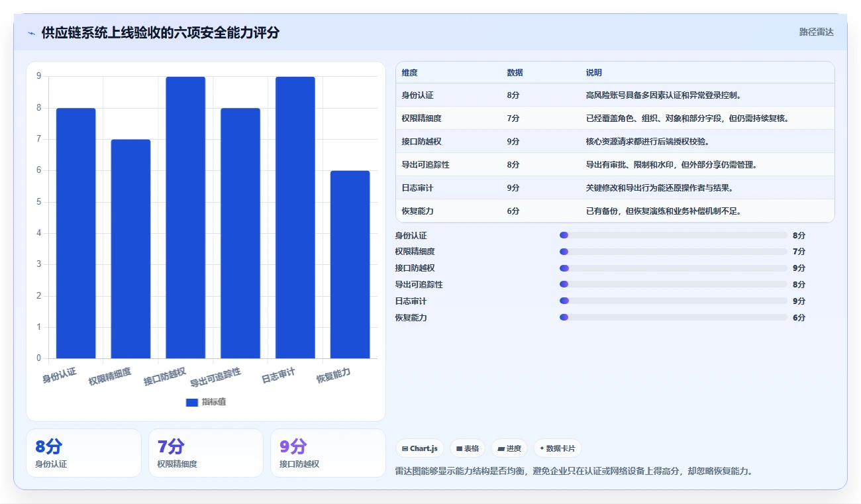Click the Chart.js chip label
The width and height of the screenshot is (861, 504).
coord(424,448)
